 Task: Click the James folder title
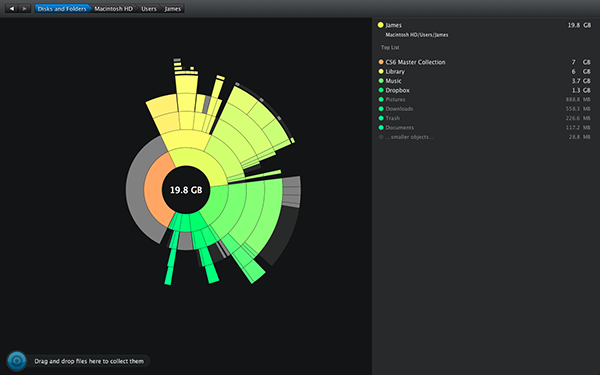(393, 25)
